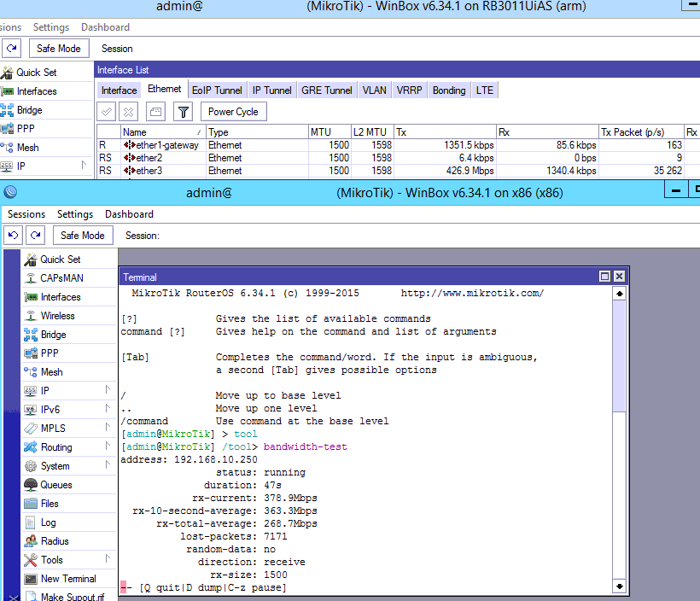
Task: Toggle Safe Mode in the RB3011UiAS window
Action: tap(59, 49)
